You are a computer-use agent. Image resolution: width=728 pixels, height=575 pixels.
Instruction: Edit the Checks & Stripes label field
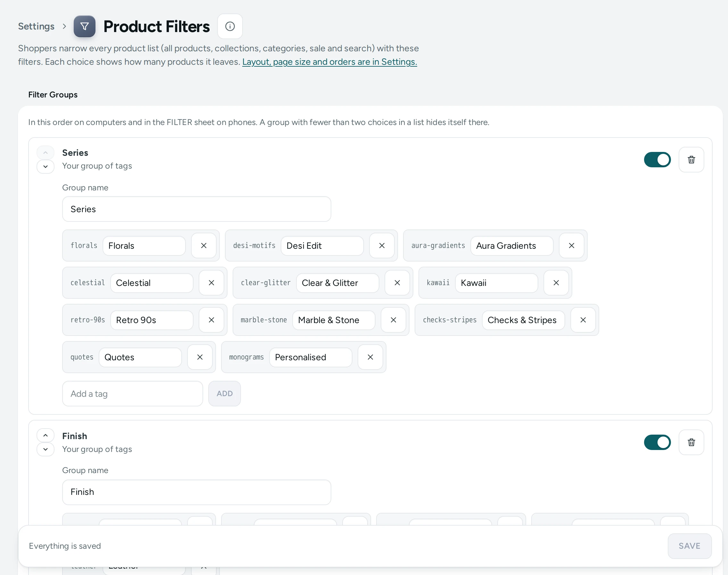point(523,320)
